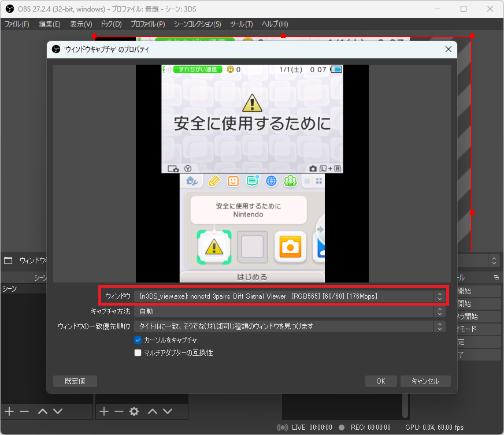Image resolution: width=504 pixels, height=435 pixels.
Task: Open the 編集(E) menu
Action: click(50, 24)
